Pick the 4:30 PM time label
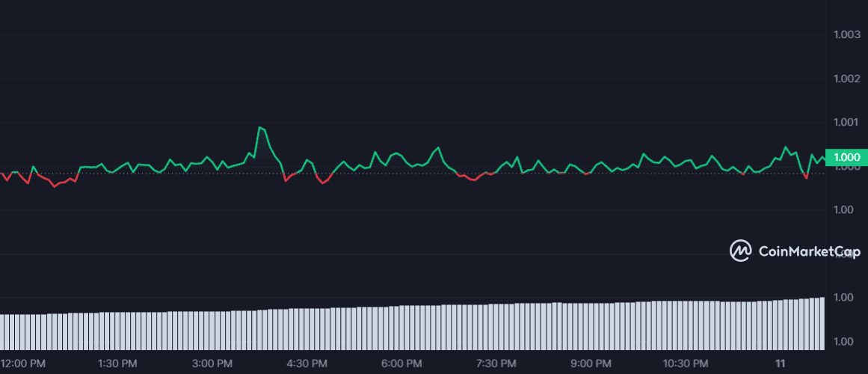Image resolution: width=868 pixels, height=374 pixels. point(307,364)
